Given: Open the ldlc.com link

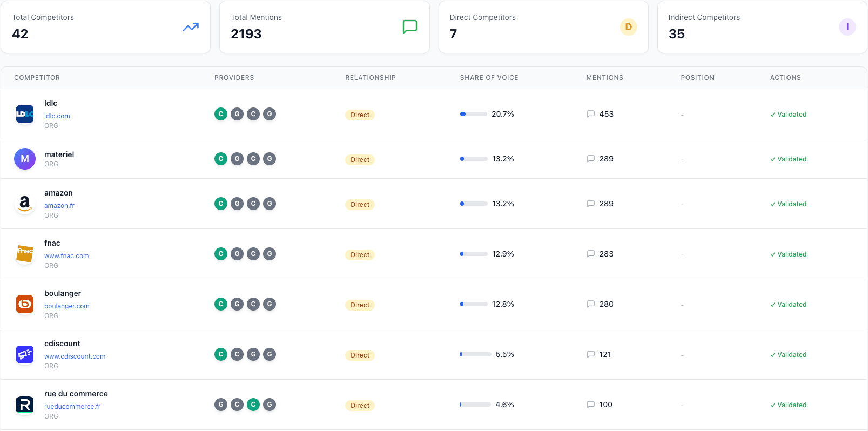Looking at the screenshot, I should [57, 116].
